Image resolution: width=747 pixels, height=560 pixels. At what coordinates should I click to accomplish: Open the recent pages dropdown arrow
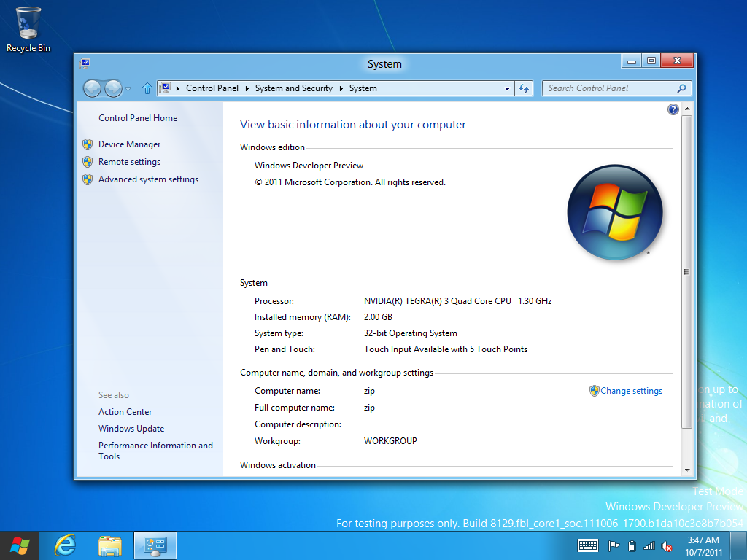click(x=128, y=88)
